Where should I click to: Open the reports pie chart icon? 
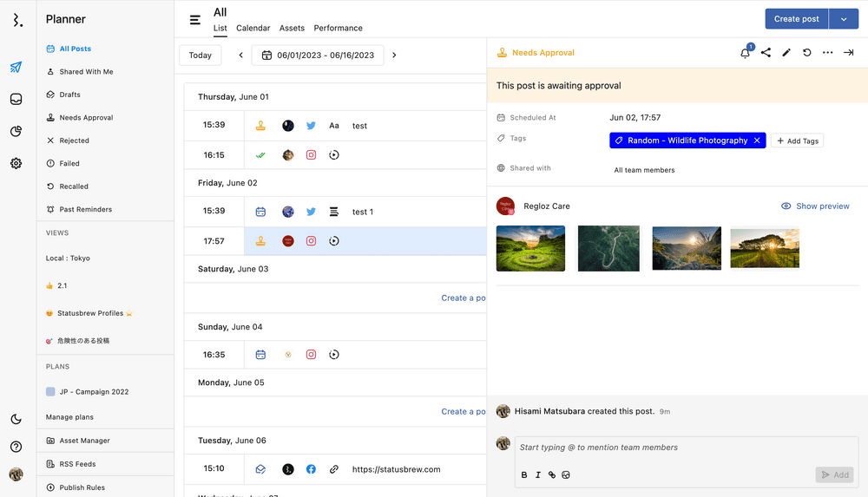(x=16, y=131)
